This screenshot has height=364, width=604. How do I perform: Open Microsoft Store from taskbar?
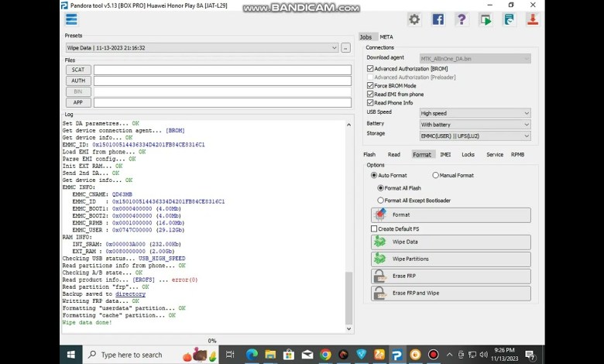coord(288,355)
